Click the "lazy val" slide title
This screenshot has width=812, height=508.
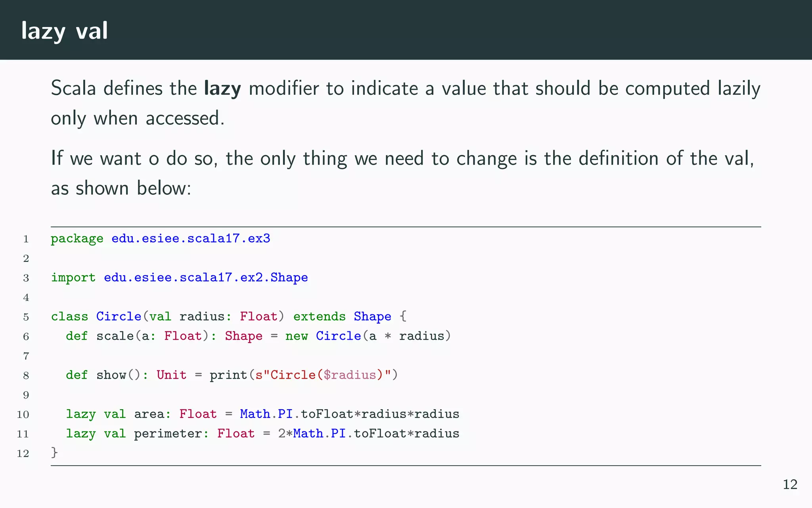click(64, 31)
